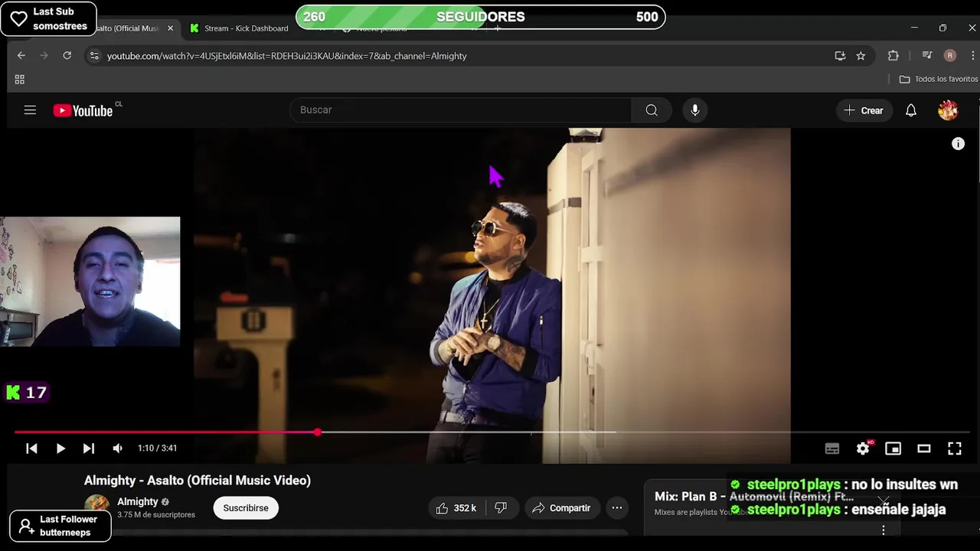The image size is (980, 551).
Task: Enter full screen mode
Action: point(955,448)
